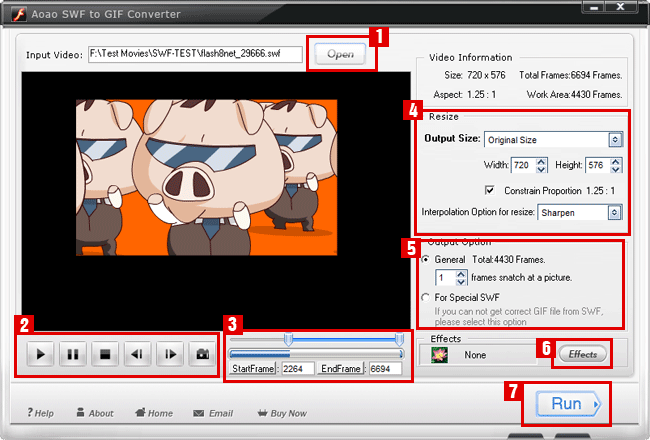Increase Width with the up arrow

(541, 162)
